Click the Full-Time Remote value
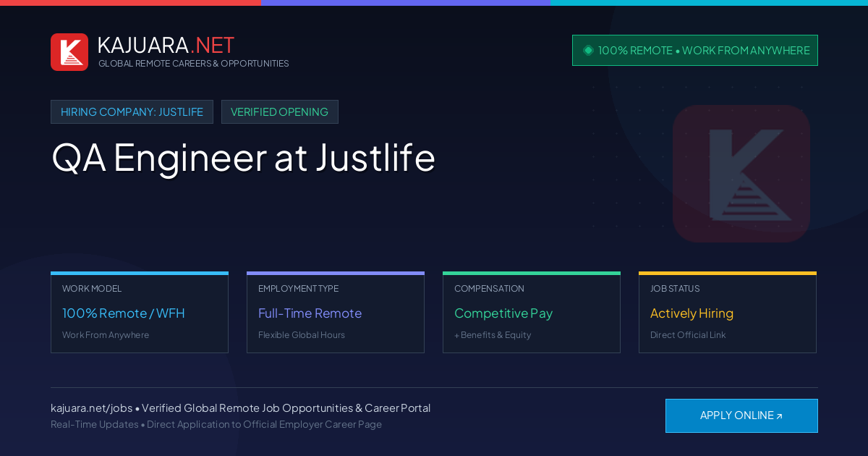The height and width of the screenshot is (456, 868). (310, 313)
